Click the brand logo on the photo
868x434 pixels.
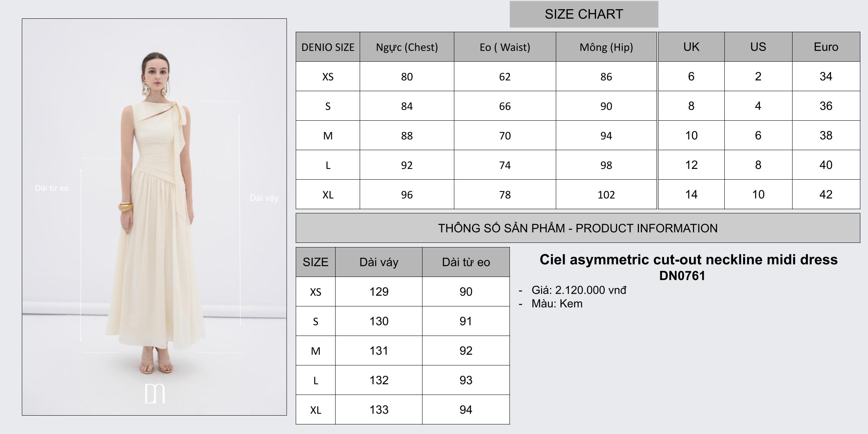click(155, 393)
